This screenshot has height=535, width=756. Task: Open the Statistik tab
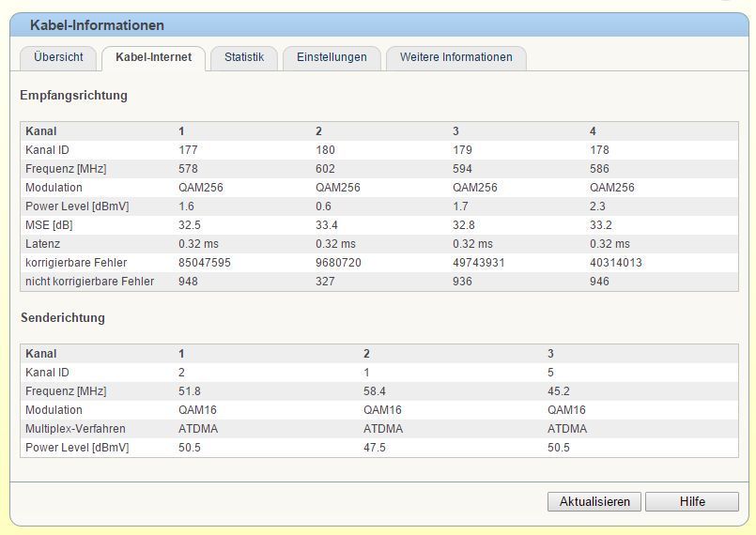244,57
